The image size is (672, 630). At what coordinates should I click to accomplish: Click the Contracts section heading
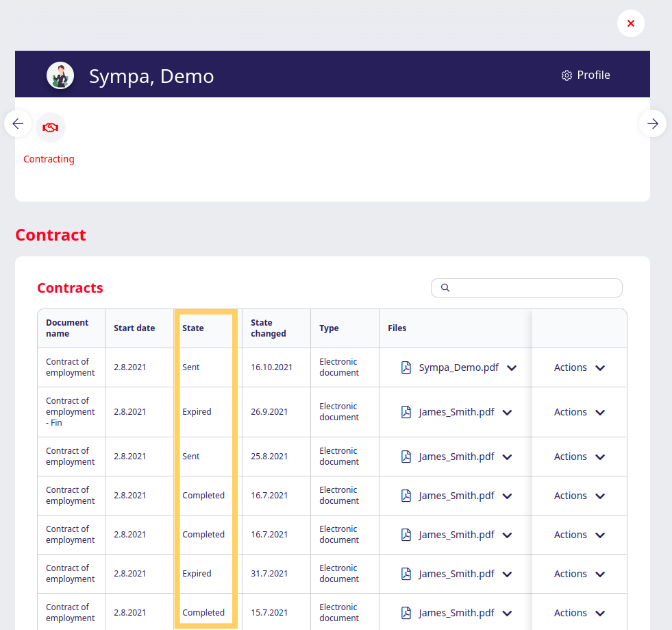pyautogui.click(x=70, y=288)
